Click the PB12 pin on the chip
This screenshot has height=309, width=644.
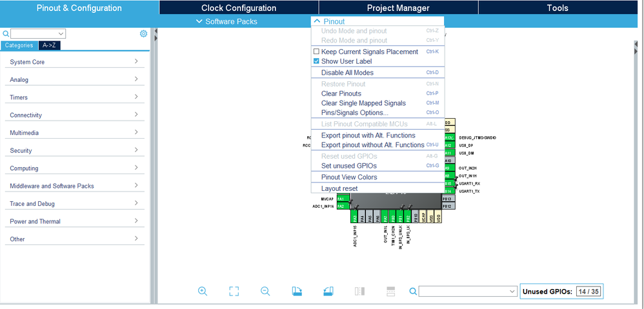click(x=448, y=206)
